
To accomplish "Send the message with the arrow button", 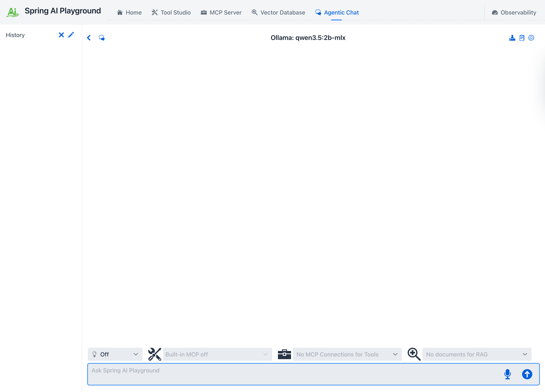I will [x=527, y=374].
